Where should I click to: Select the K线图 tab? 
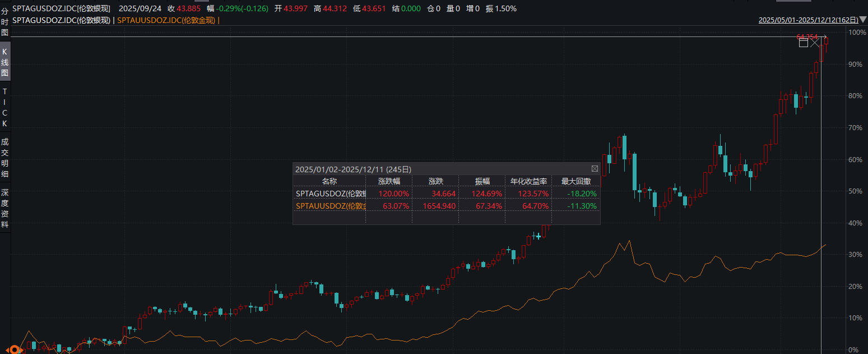5,62
